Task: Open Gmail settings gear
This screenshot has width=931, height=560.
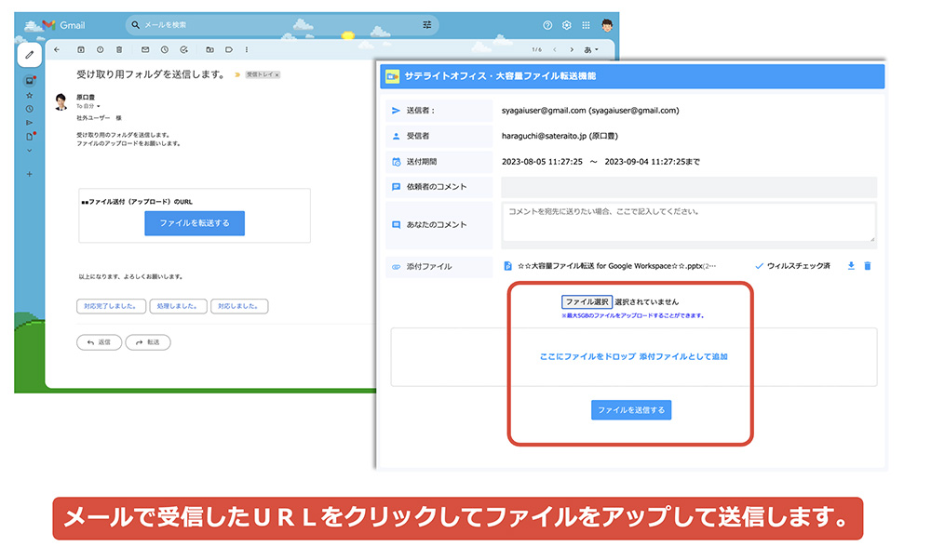Action: click(x=566, y=25)
